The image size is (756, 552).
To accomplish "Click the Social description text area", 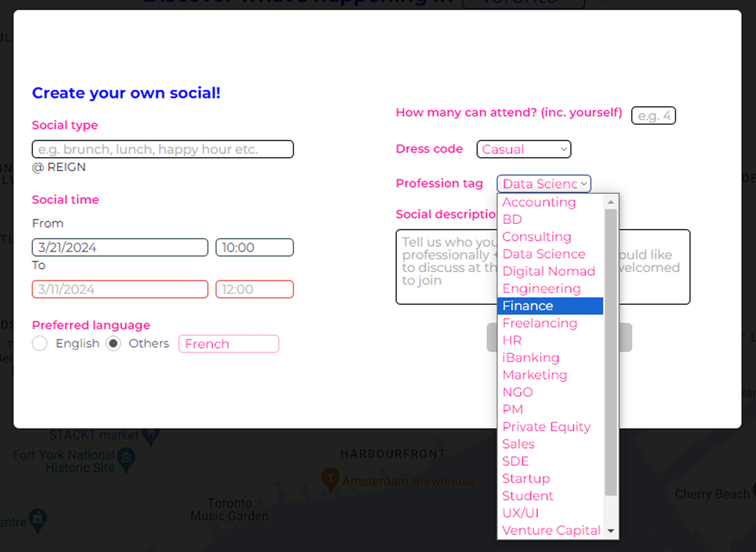I will coord(543,267).
